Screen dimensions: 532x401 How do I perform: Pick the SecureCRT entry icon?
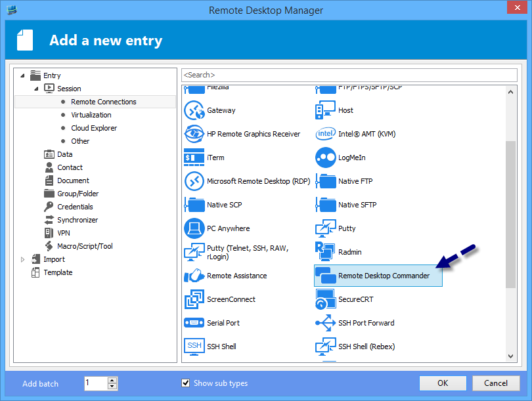(x=326, y=299)
